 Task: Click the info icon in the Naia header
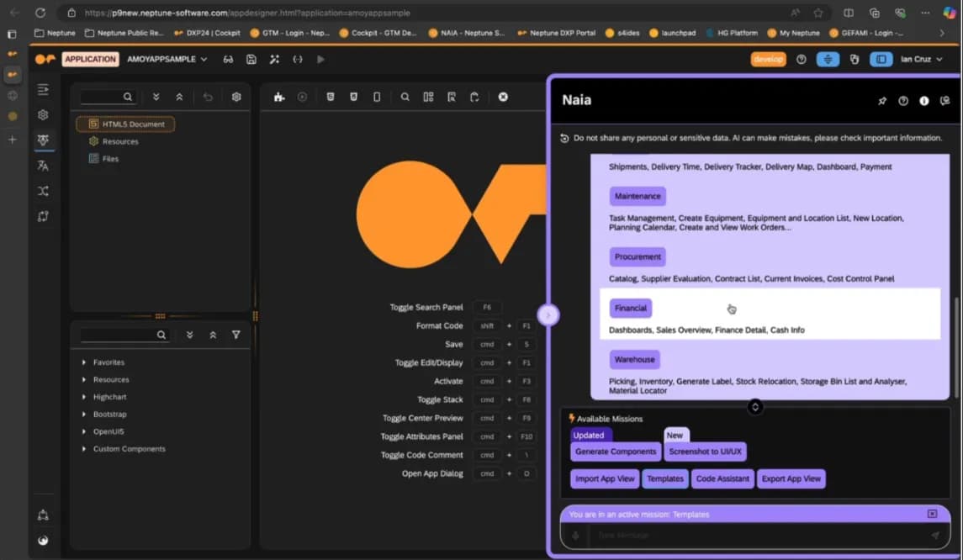(x=923, y=101)
